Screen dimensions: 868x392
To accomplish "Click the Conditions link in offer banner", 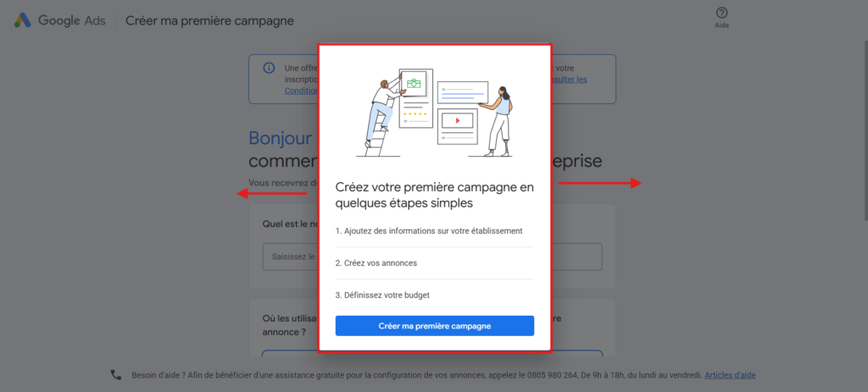I will tap(301, 90).
